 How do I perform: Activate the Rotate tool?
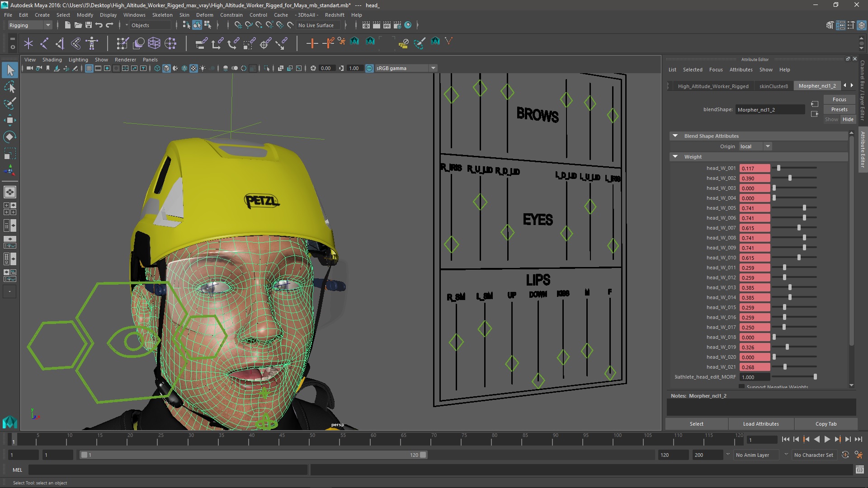(10, 137)
